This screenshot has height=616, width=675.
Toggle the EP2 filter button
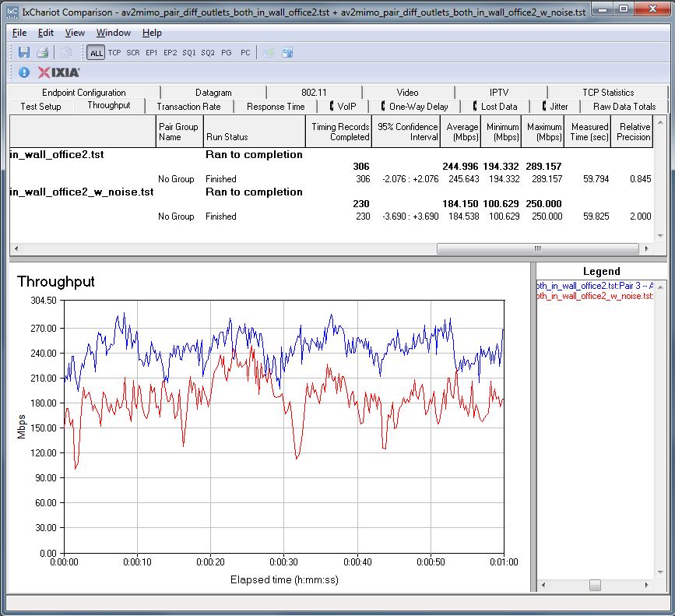point(170,52)
